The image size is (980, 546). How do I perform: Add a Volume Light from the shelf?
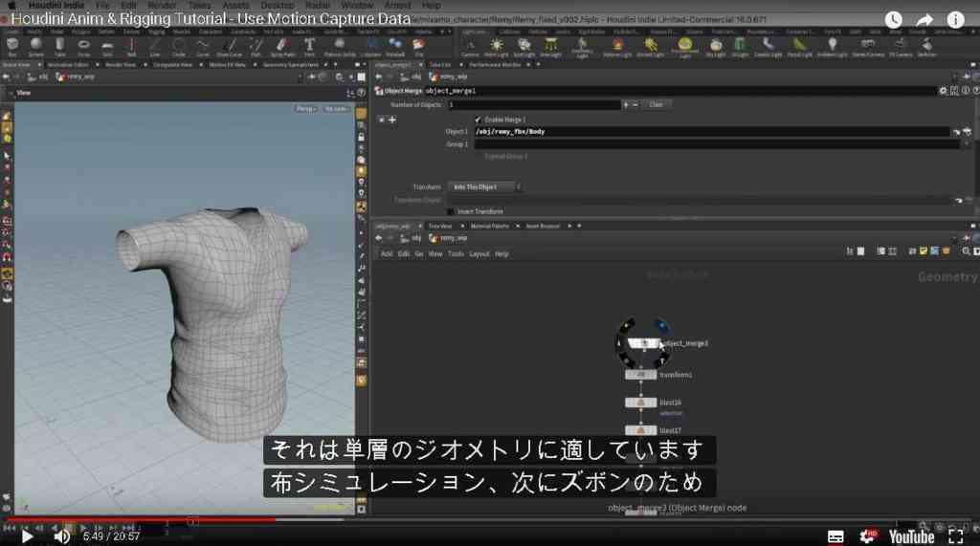[x=617, y=47]
